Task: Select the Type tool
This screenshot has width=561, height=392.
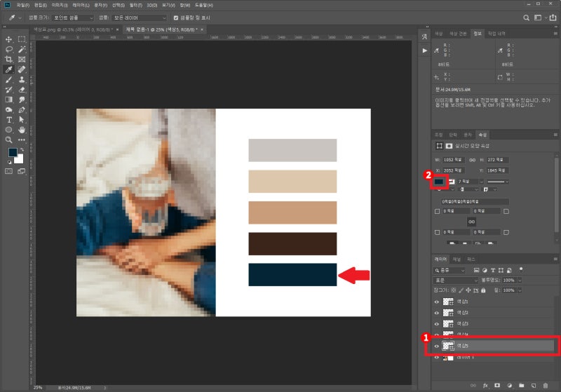Action: click(x=9, y=119)
